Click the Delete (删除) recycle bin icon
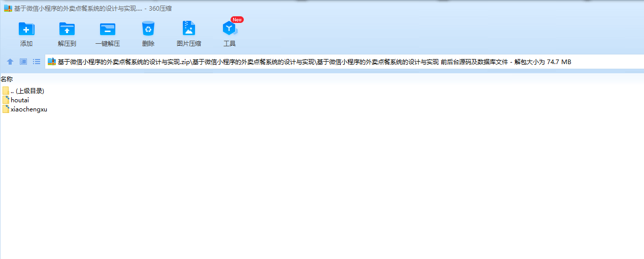The height and width of the screenshot is (259, 644). click(x=148, y=28)
